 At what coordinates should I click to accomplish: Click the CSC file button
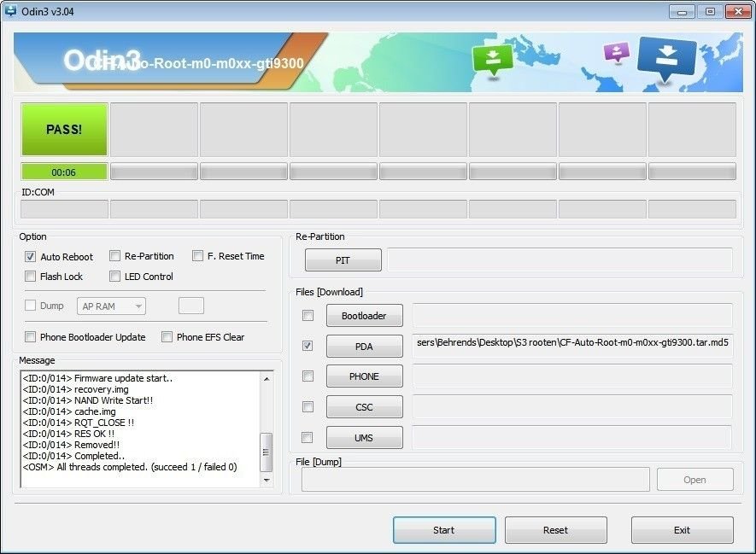coord(364,407)
